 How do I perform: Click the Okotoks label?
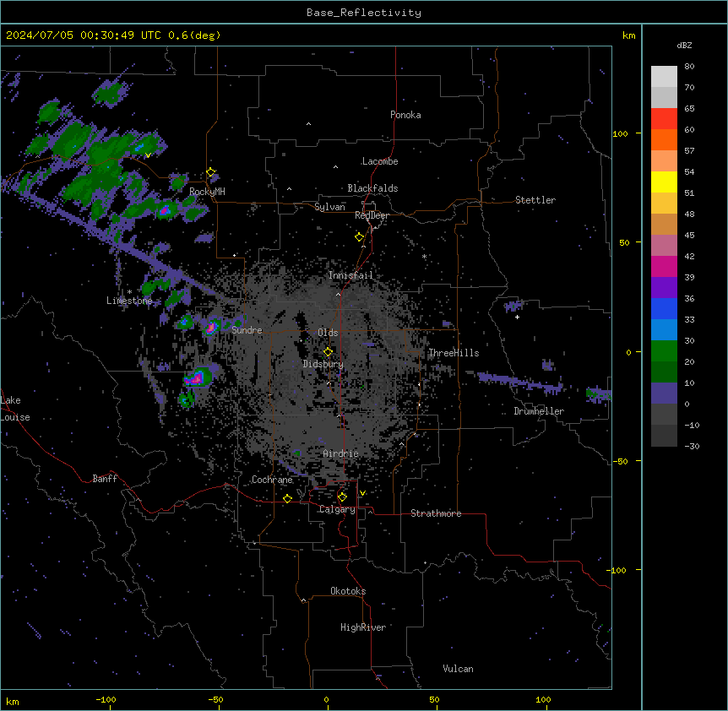pos(348,591)
